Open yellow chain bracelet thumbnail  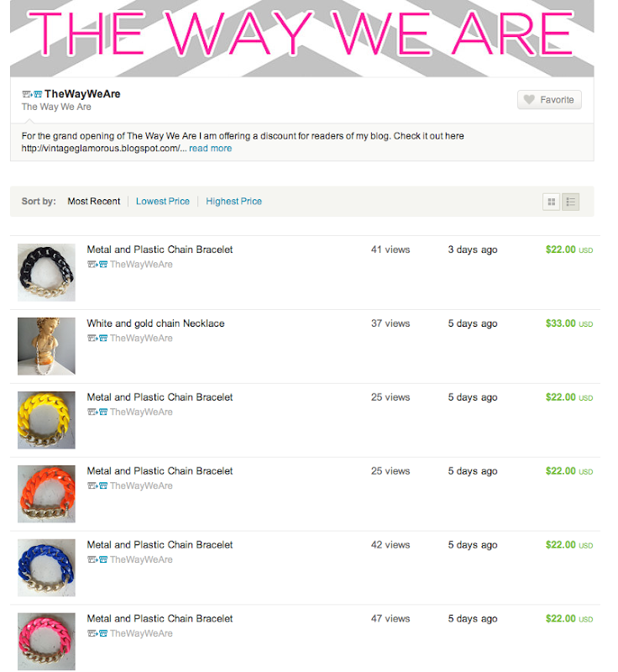point(46,420)
